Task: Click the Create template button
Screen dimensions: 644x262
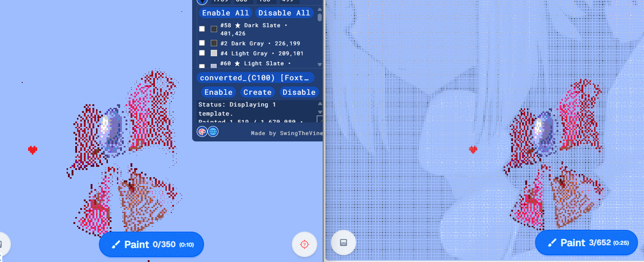Action: [x=257, y=92]
